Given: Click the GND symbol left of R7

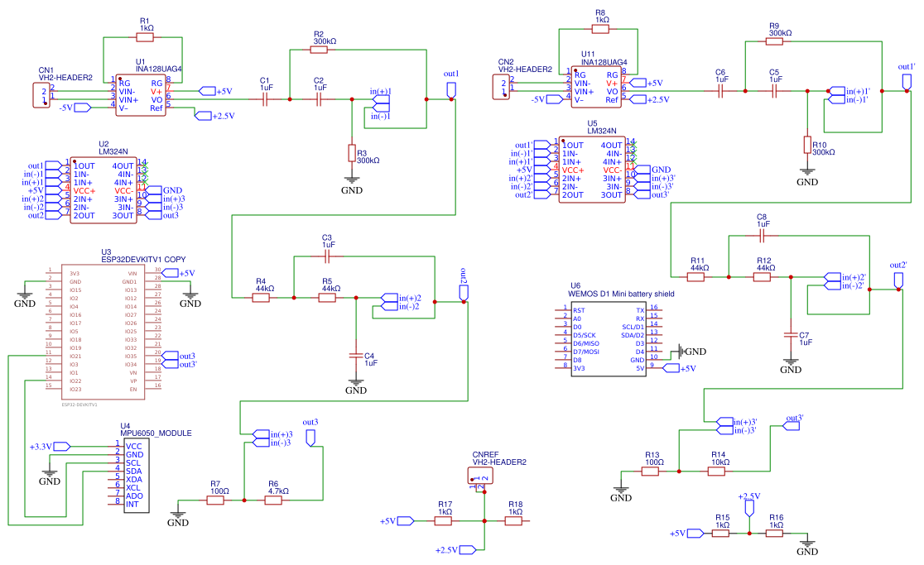Looking at the screenshot, I should (x=177, y=513).
